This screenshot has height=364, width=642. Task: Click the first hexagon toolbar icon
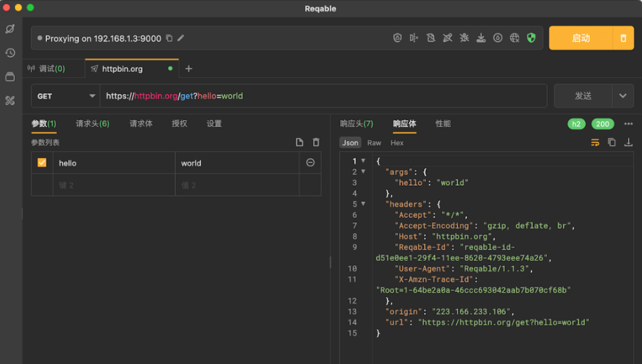tap(397, 38)
